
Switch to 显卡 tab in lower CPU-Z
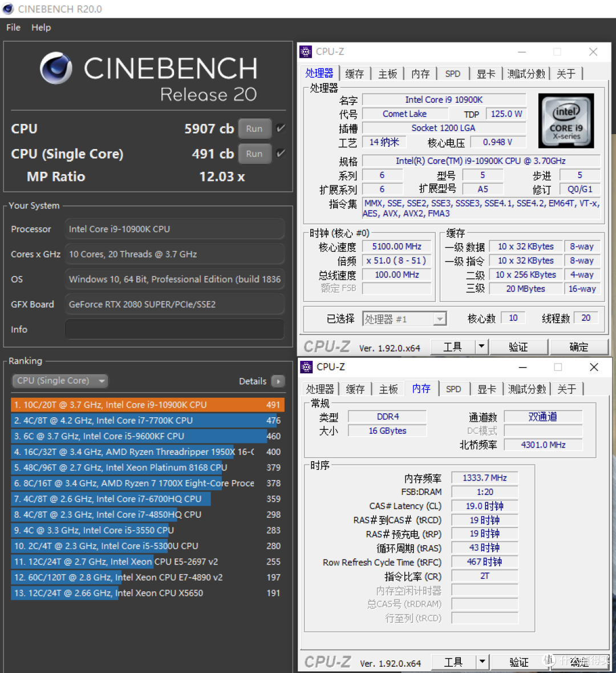point(487,389)
